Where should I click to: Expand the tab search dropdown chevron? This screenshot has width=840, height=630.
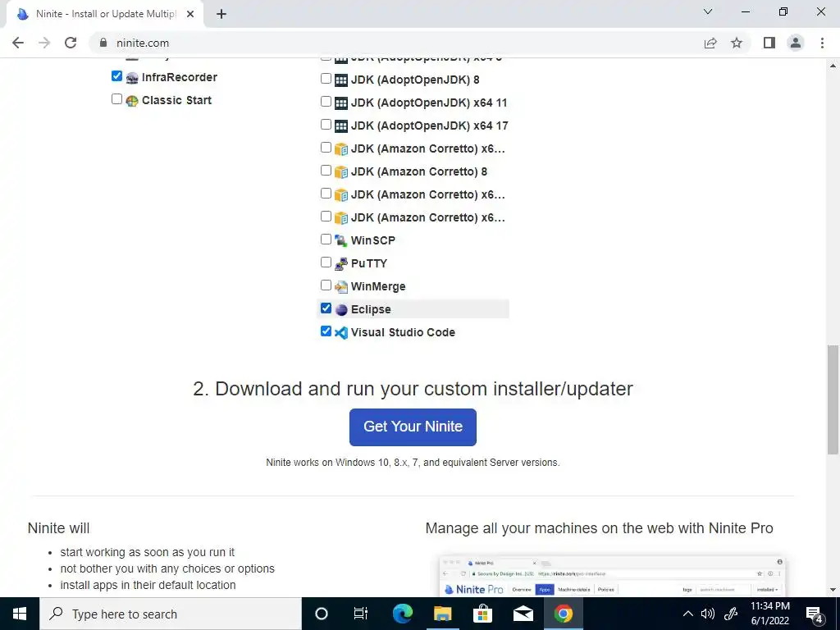tap(708, 11)
